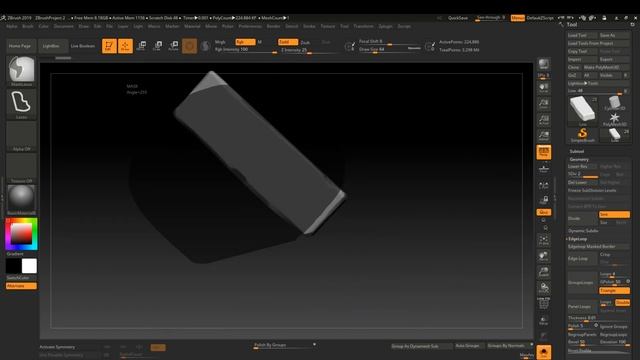This screenshot has height=360, width=640.
Task: Open the Texture Off slot
Action: (x=21, y=168)
